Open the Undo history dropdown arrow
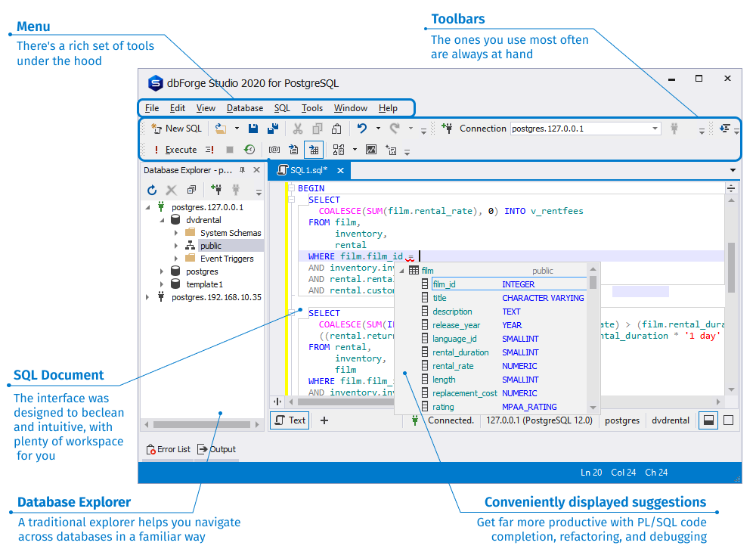Screen dimensions: 756x552 coord(378,129)
